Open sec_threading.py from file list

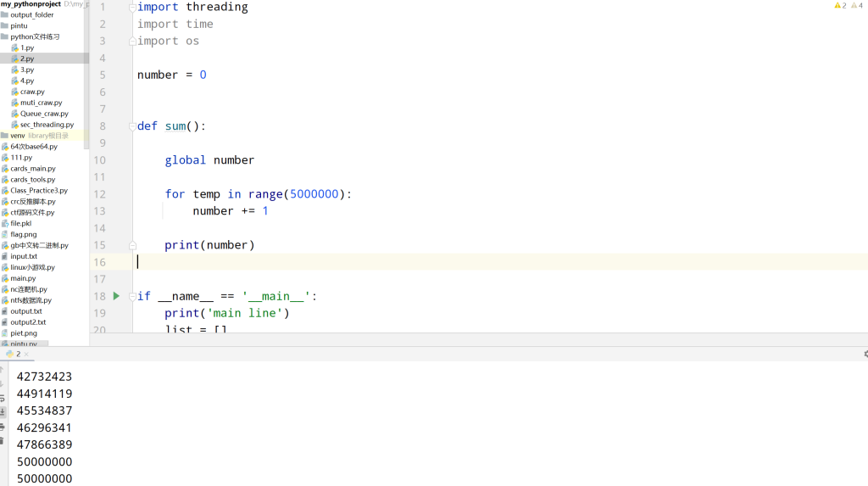tap(47, 125)
